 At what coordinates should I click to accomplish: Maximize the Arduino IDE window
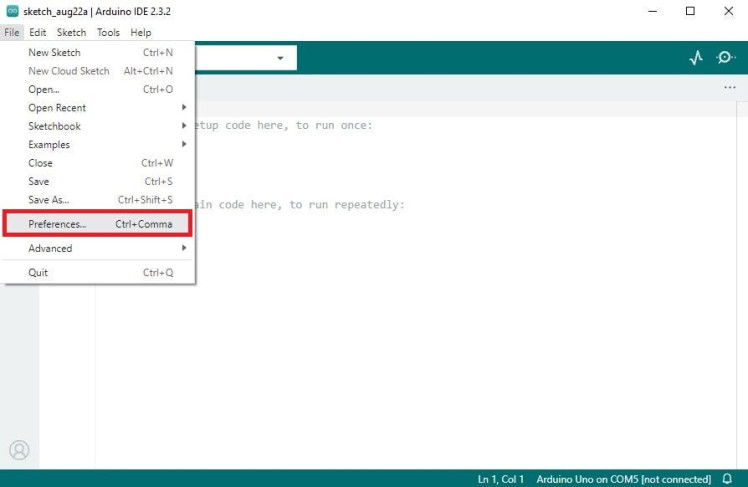tap(690, 11)
